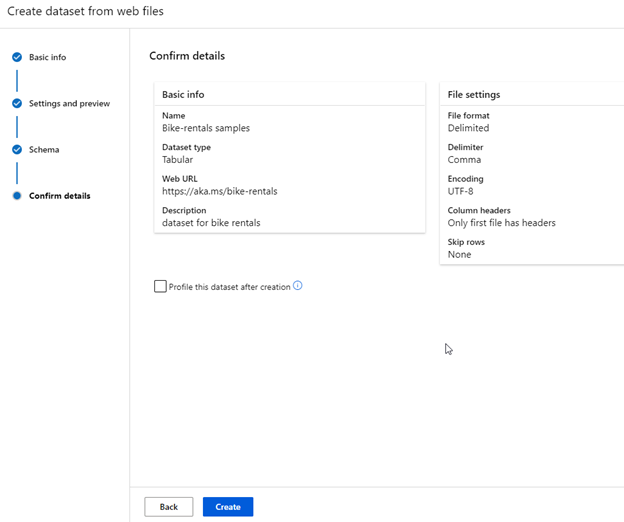Click the Confirm details step dot icon
Image resolution: width=624 pixels, height=522 pixels.
[17, 196]
